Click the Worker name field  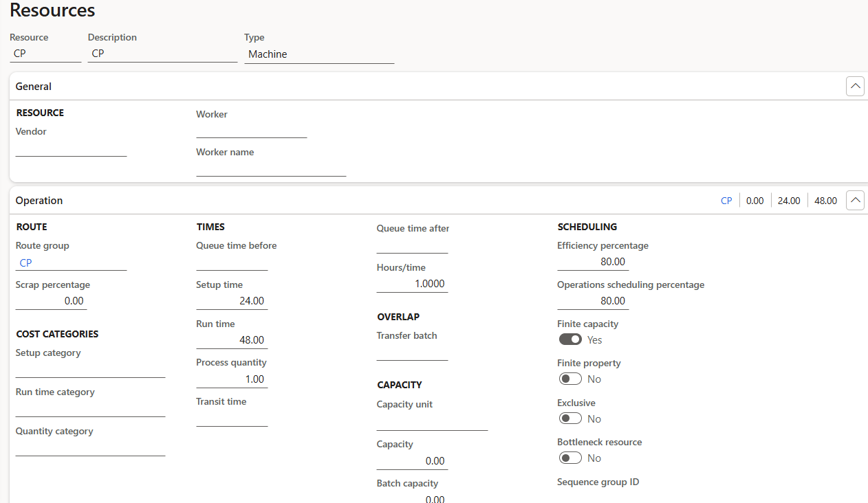(271, 168)
